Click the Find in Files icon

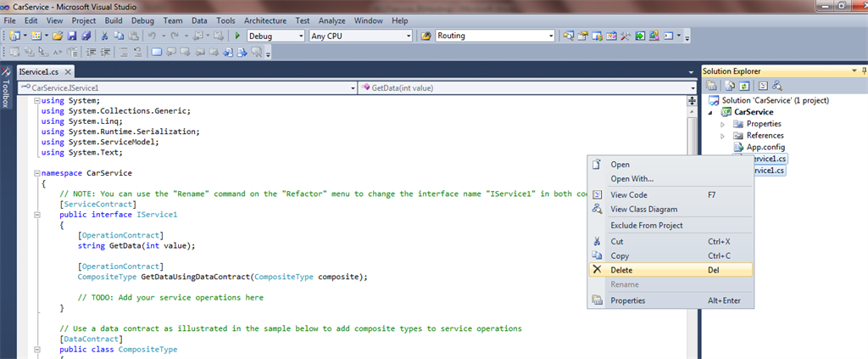(426, 36)
